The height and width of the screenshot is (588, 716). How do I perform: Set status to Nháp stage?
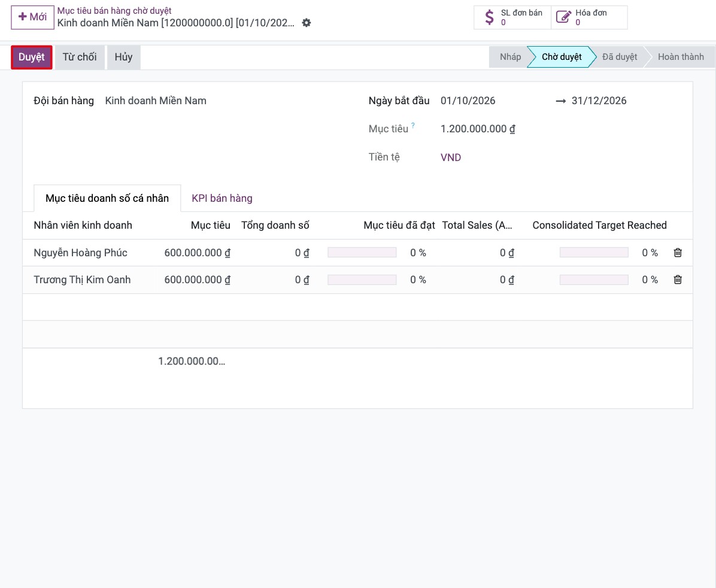[510, 57]
